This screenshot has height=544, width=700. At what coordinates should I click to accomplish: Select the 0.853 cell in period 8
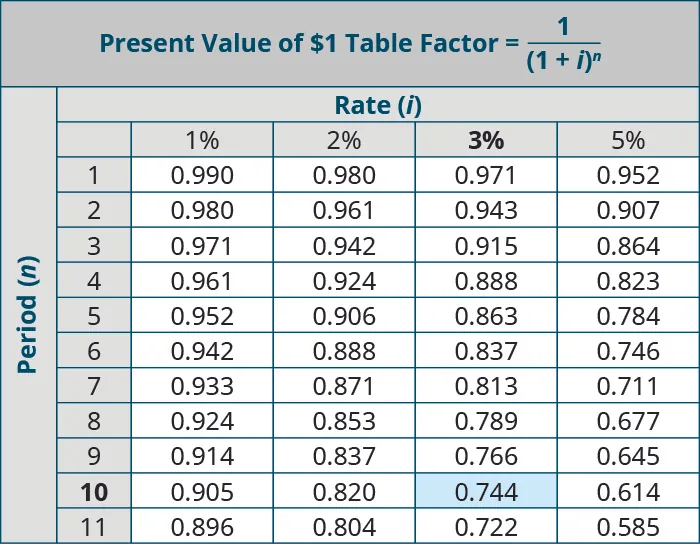[x=344, y=421]
